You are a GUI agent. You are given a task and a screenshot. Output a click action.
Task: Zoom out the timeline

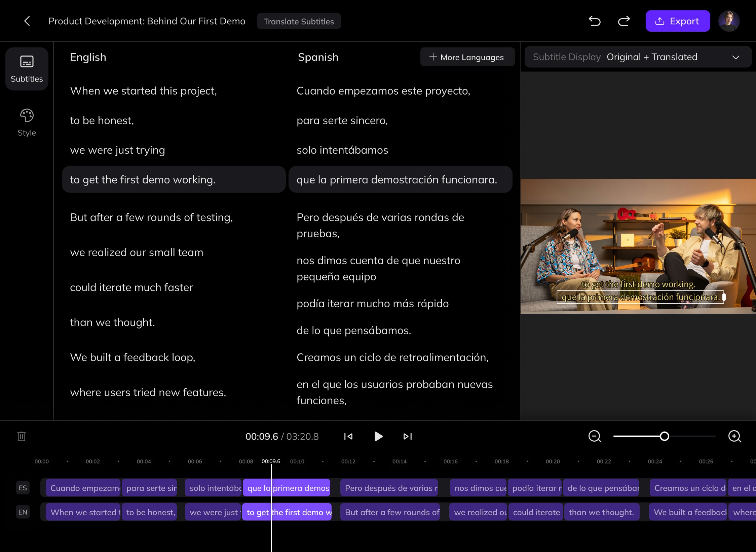click(595, 437)
